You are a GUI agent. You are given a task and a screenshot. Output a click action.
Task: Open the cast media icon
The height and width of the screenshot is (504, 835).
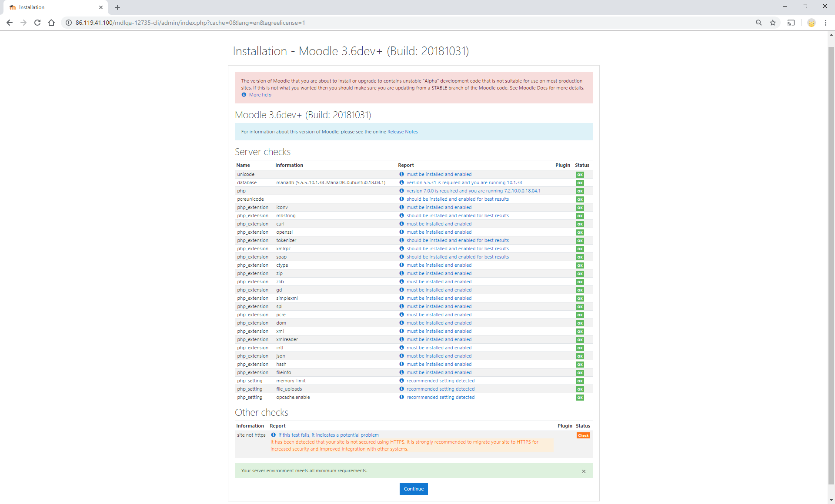[791, 23]
